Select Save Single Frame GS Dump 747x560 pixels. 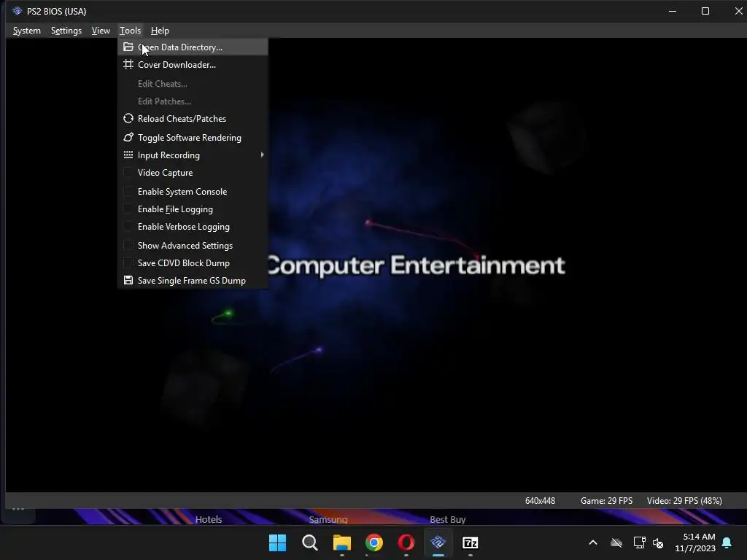point(193,281)
